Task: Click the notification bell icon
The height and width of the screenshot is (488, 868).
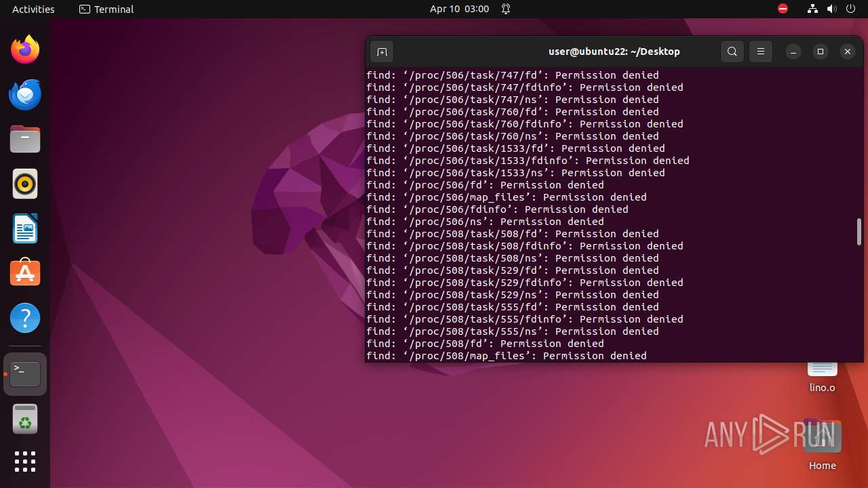Action: pos(506,9)
